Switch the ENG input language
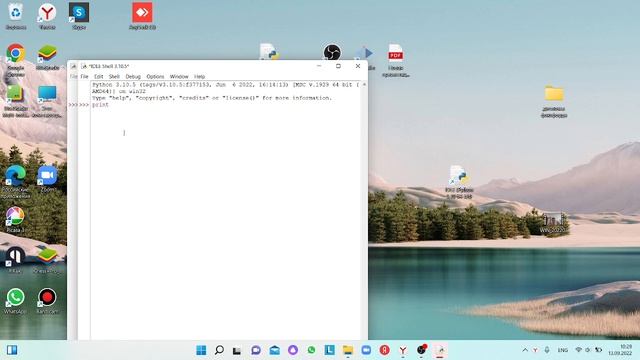Viewport: 640px width, 360px height. click(x=563, y=350)
